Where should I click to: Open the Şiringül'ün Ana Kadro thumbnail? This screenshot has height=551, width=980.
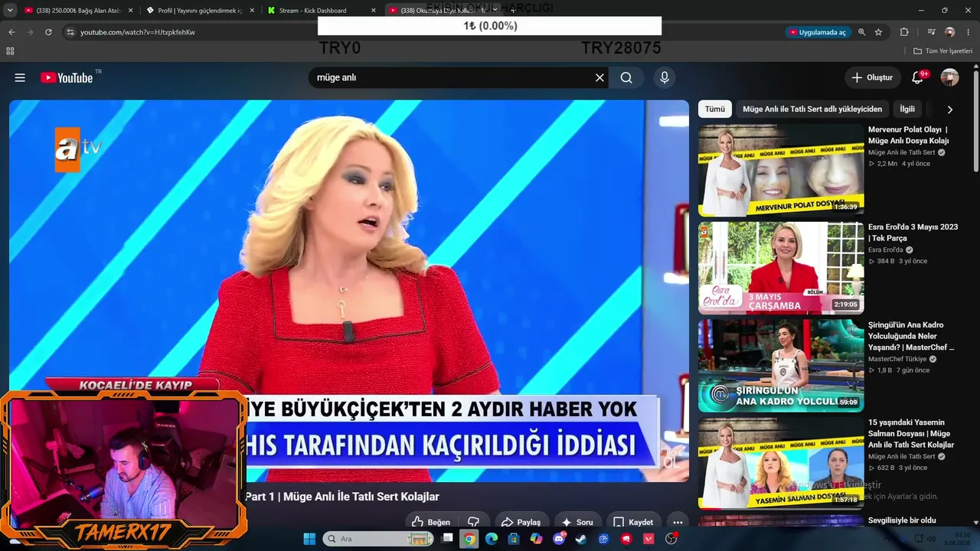tap(781, 366)
